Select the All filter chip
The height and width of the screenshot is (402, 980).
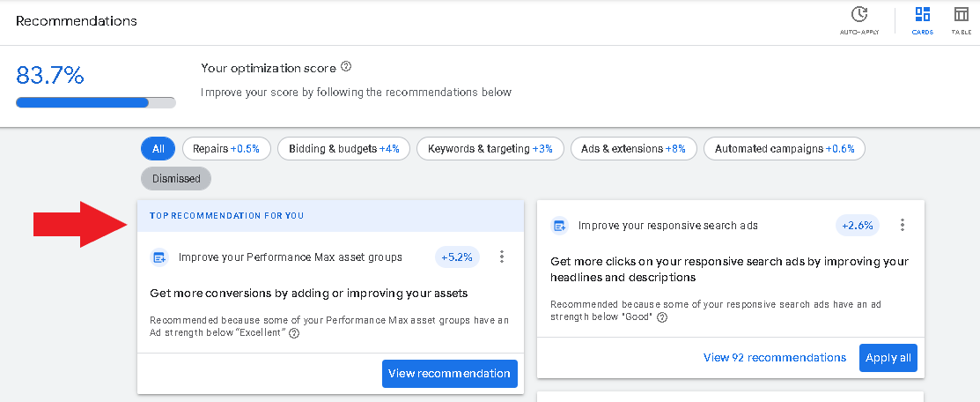[158, 149]
